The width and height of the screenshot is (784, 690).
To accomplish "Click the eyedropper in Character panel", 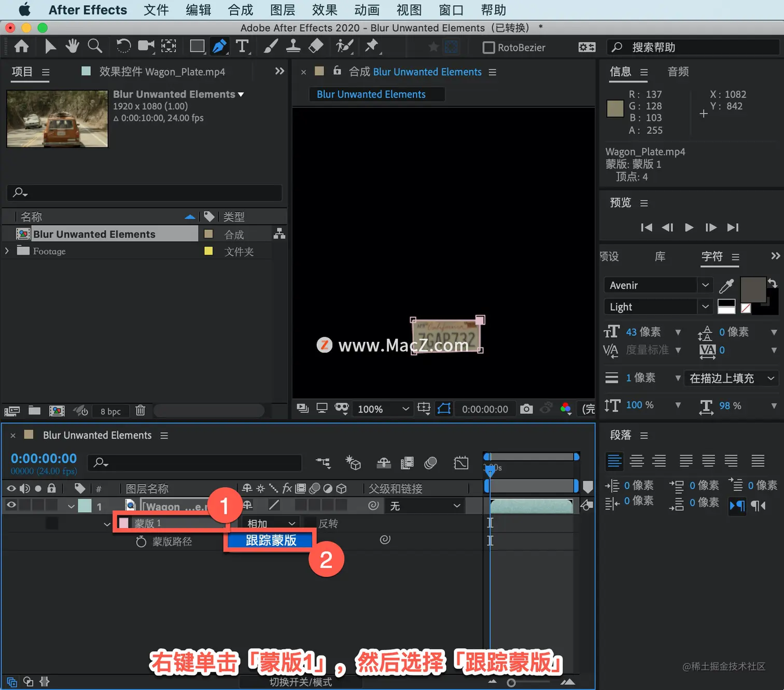I will (x=726, y=285).
